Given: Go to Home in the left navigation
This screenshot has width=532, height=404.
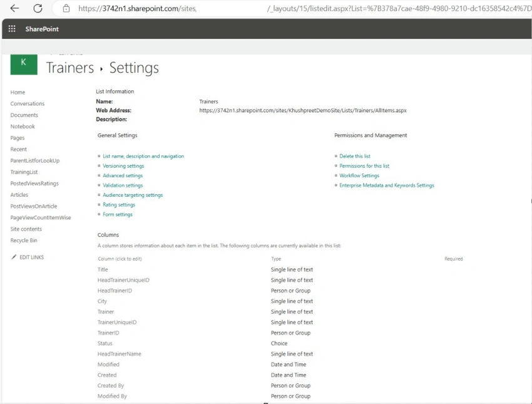Looking at the screenshot, I should [x=18, y=92].
